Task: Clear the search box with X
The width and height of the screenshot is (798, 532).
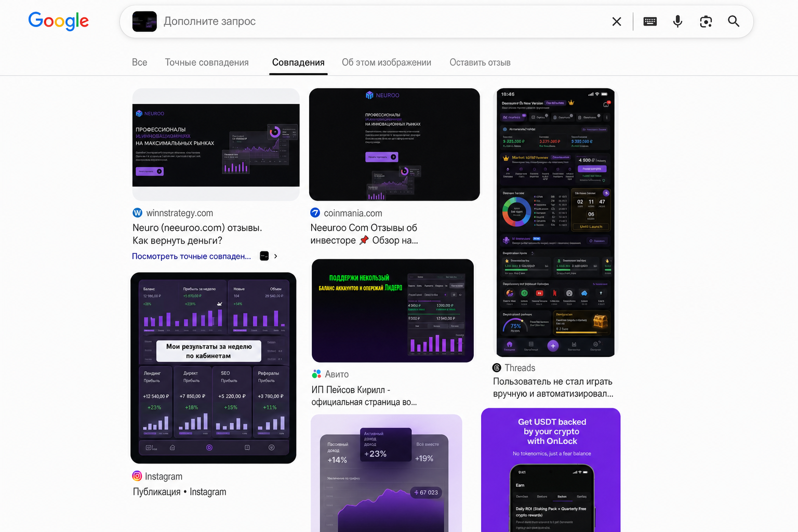Action: pyautogui.click(x=617, y=21)
